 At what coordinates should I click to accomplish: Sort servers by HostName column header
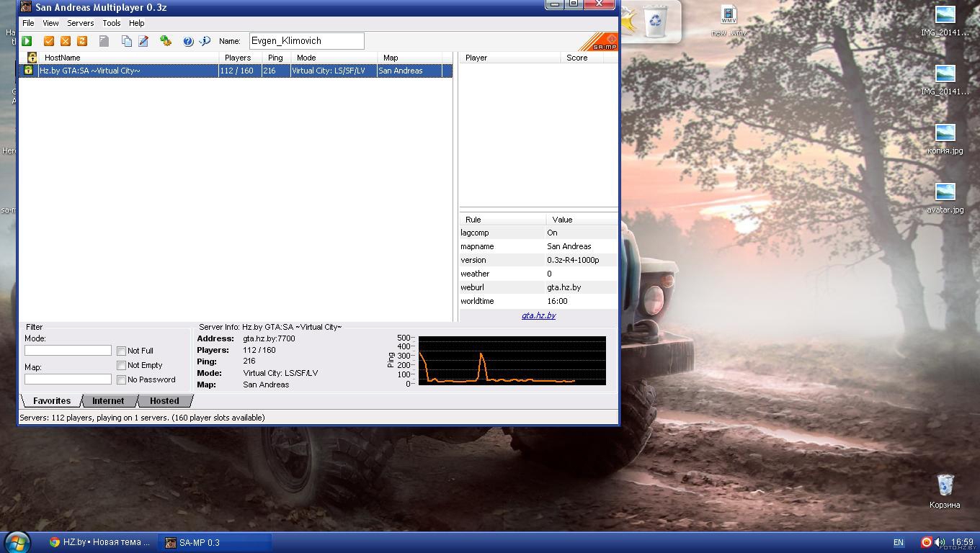[130, 58]
